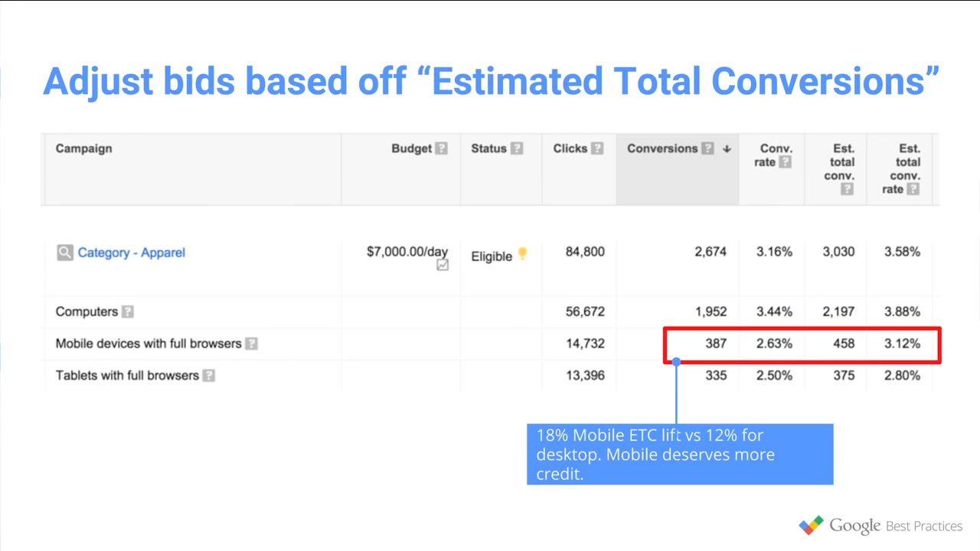Screen dimensions: 980x551
Task: Click the magnifier icon before Category - Apparel
Action: pyautogui.click(x=65, y=252)
